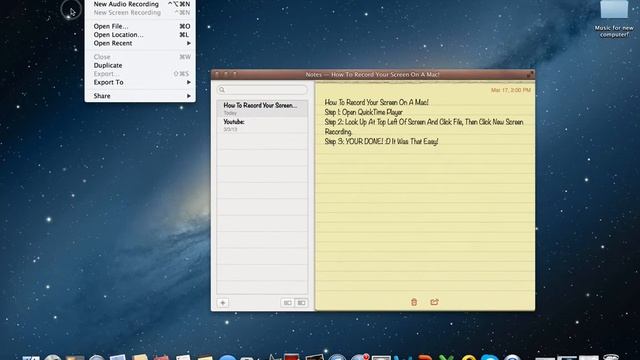Select the Youtube: note in the list

[x=262, y=125]
